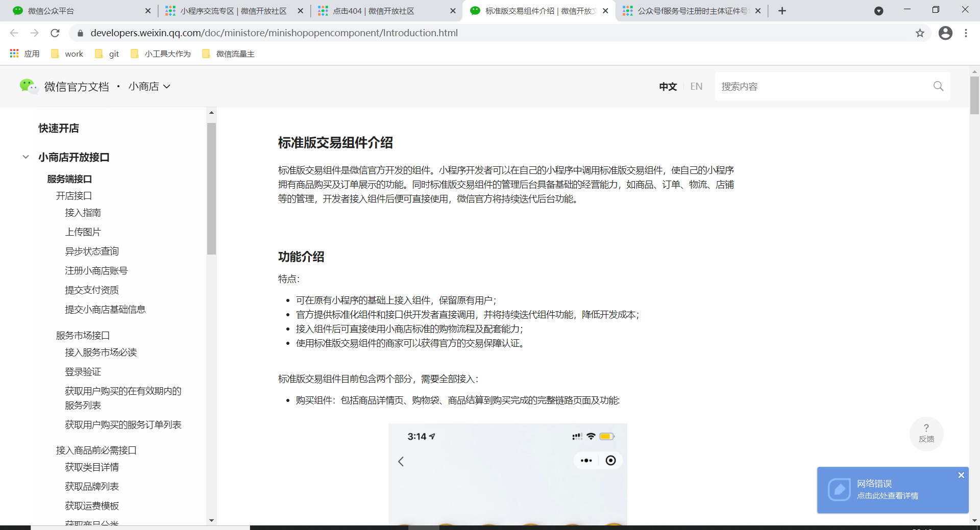The image size is (980, 530).
Task: Open the 异步状态查询 doc
Action: click(x=92, y=251)
